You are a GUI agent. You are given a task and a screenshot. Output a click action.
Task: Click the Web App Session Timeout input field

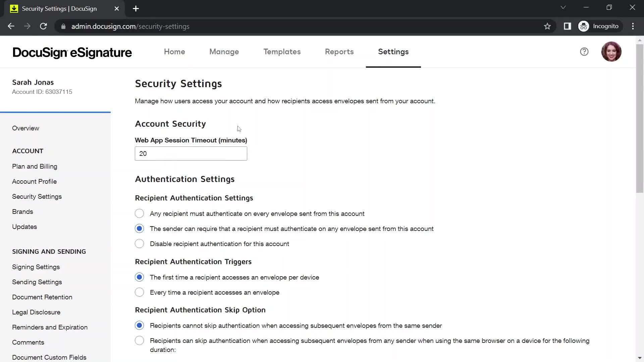[191, 154]
